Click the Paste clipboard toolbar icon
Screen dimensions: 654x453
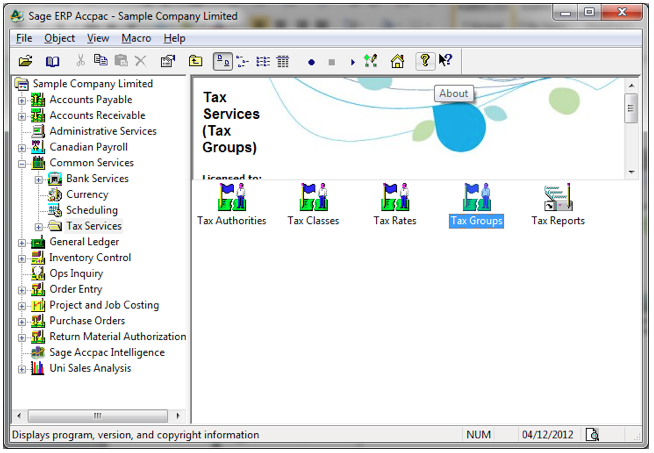[121, 61]
